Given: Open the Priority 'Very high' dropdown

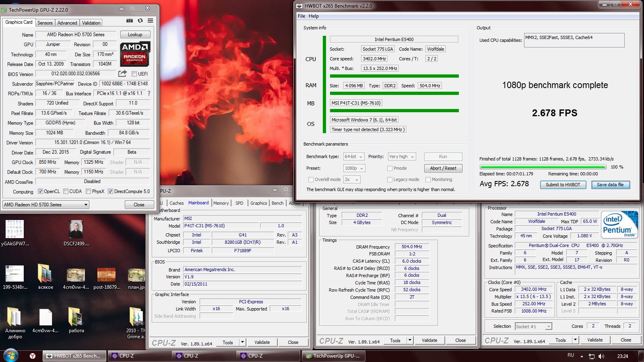Looking at the screenshot, I should 402,156.
